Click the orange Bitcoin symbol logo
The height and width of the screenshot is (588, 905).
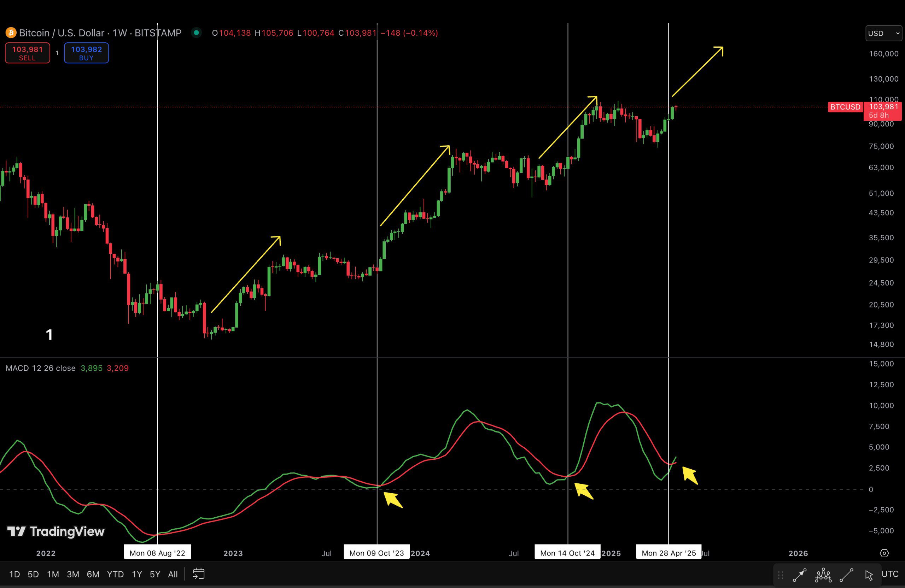click(x=11, y=33)
